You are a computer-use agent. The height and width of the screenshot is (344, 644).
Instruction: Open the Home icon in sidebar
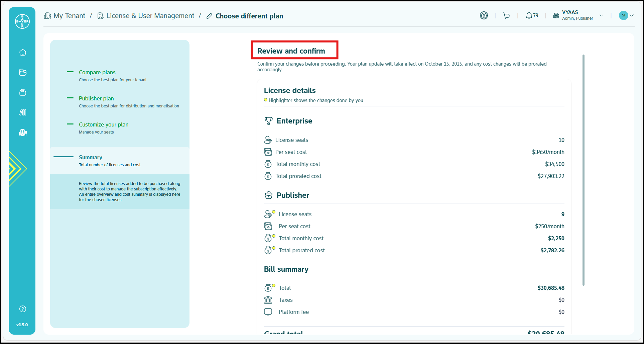[x=23, y=53]
